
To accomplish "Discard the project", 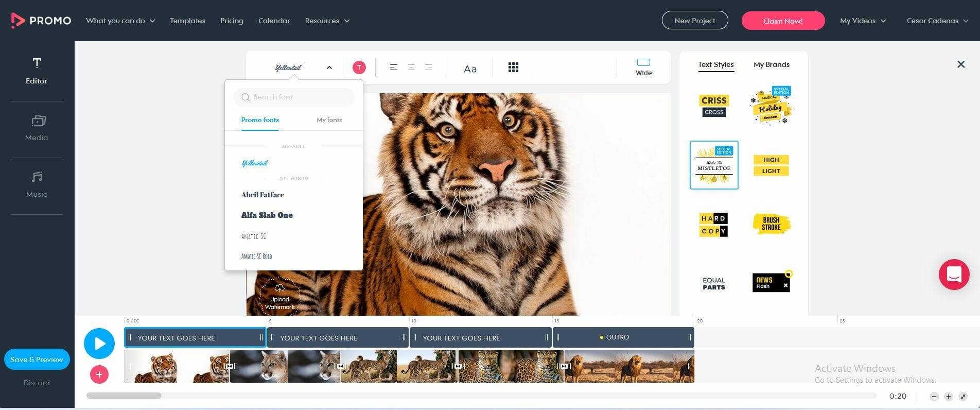I will click(37, 383).
